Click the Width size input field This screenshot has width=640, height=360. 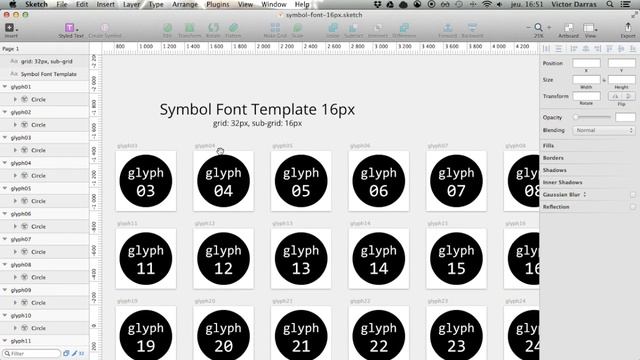pos(586,80)
